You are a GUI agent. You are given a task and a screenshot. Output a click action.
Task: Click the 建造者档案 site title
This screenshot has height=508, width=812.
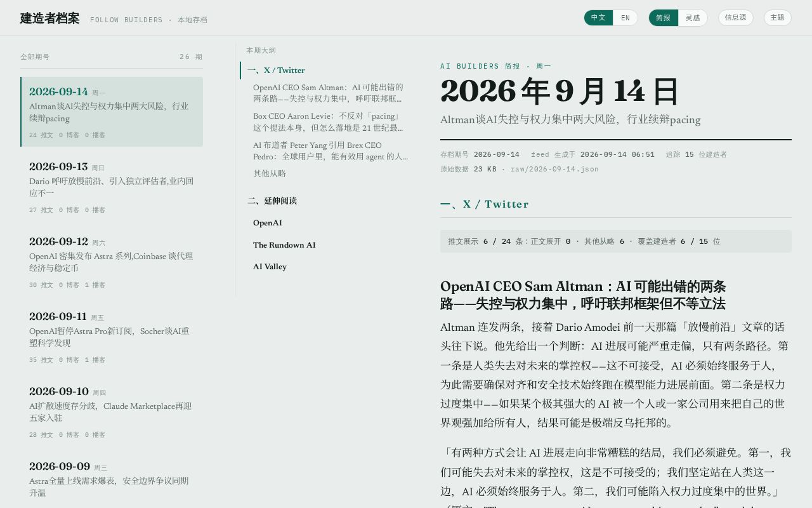pyautogui.click(x=49, y=18)
